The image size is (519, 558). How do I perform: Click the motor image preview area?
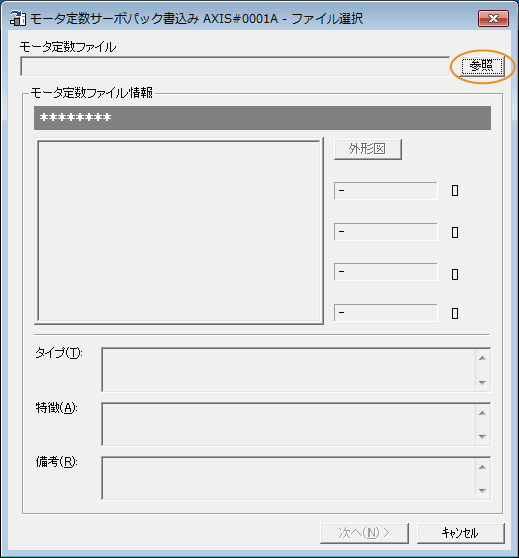coord(179,231)
